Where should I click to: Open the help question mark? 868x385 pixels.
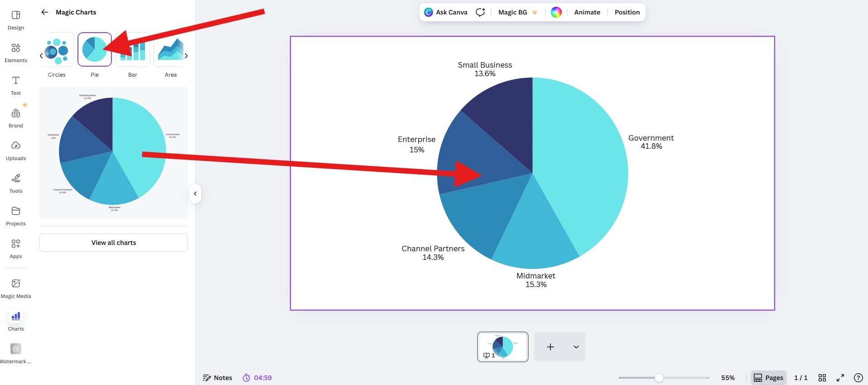(858, 378)
